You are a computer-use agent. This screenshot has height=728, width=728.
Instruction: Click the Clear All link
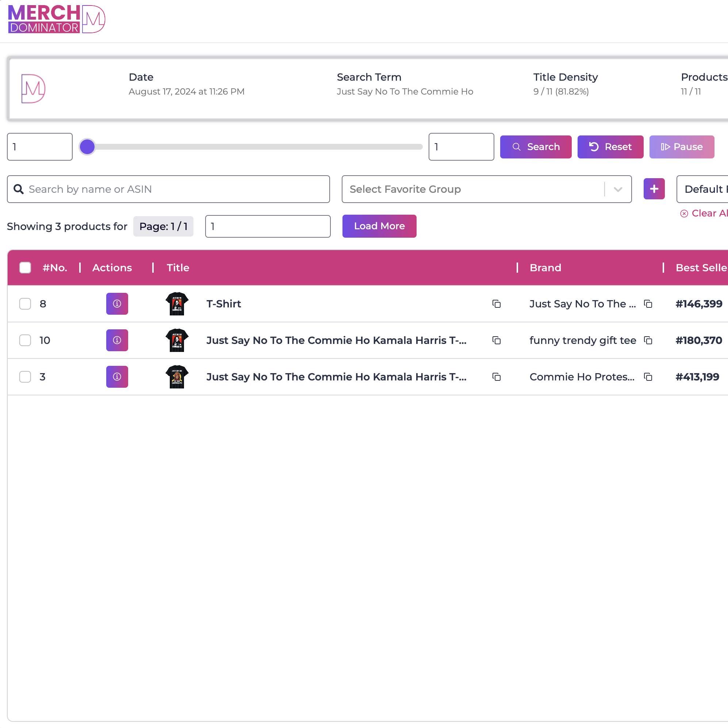point(705,213)
